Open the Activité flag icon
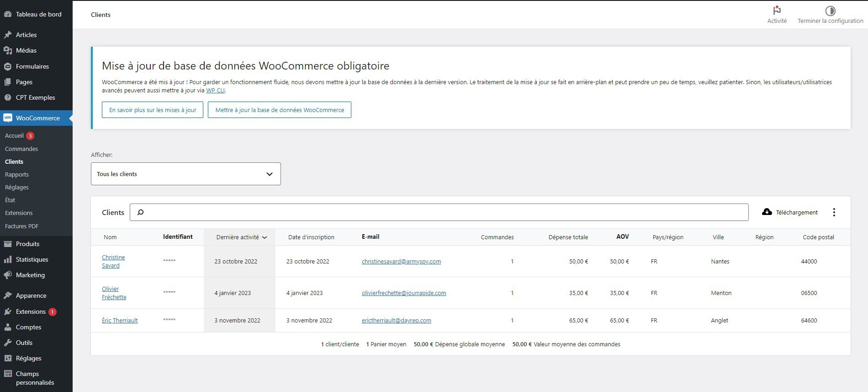Image resolution: width=868 pixels, height=392 pixels. (x=777, y=11)
